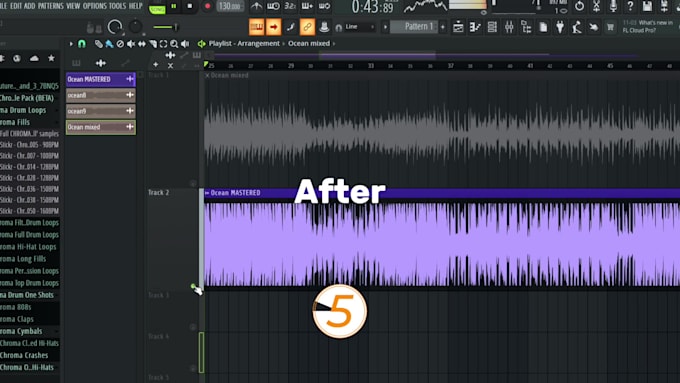
Task: Toggle overdub record mode icon
Action: click(x=307, y=6)
